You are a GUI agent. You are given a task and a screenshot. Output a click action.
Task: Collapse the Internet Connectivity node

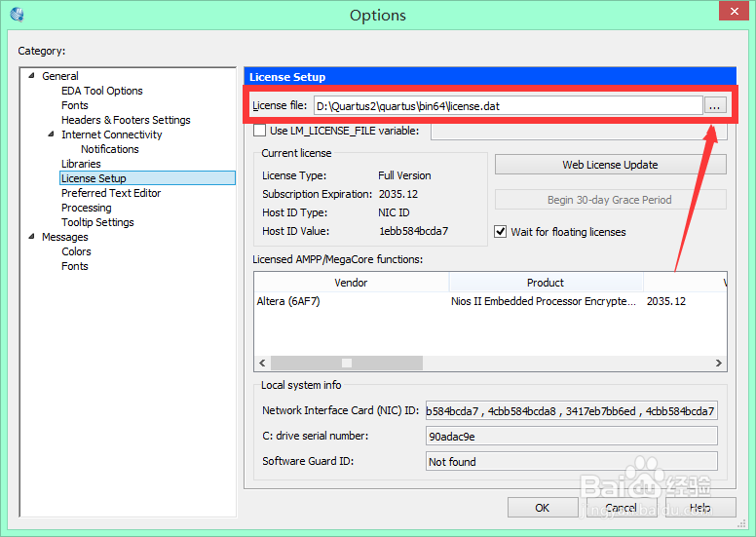[x=51, y=134]
